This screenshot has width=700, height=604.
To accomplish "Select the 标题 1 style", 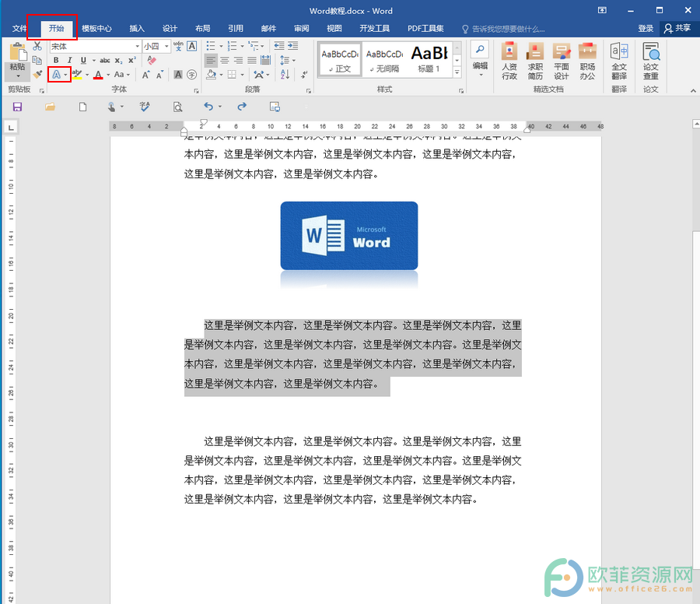I will coord(429,60).
